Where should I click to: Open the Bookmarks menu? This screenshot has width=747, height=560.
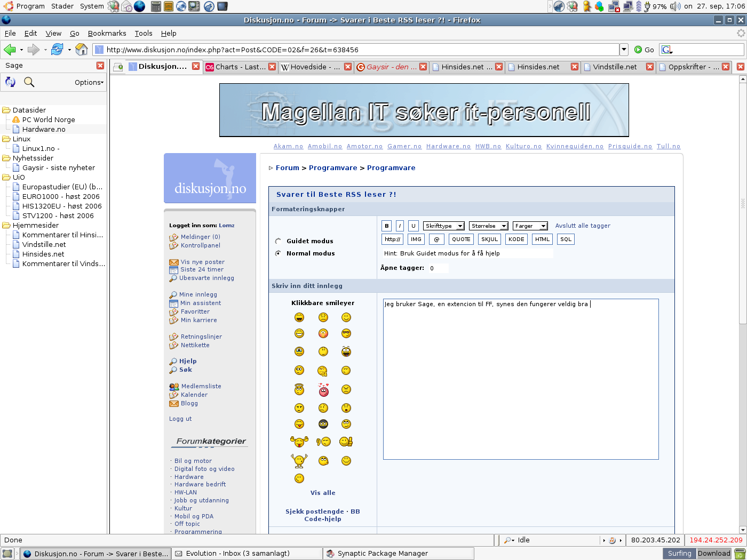click(107, 33)
